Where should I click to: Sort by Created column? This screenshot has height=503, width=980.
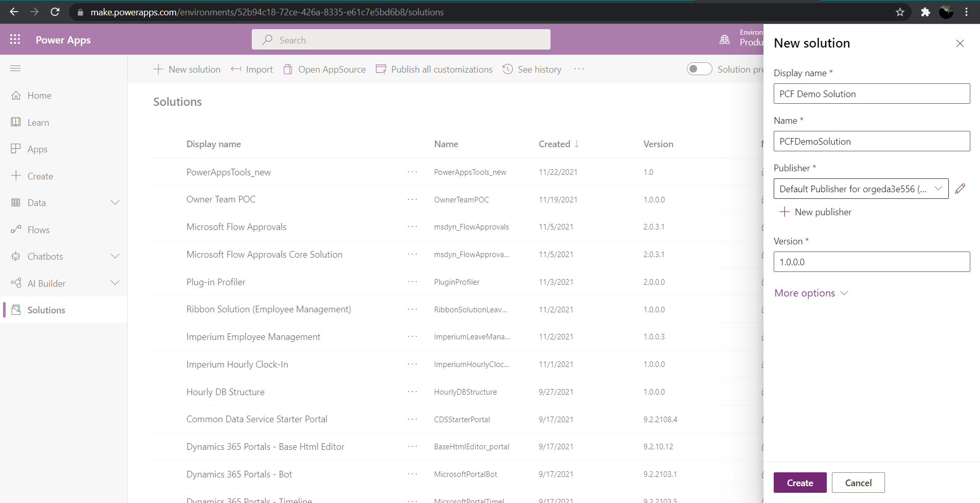559,144
